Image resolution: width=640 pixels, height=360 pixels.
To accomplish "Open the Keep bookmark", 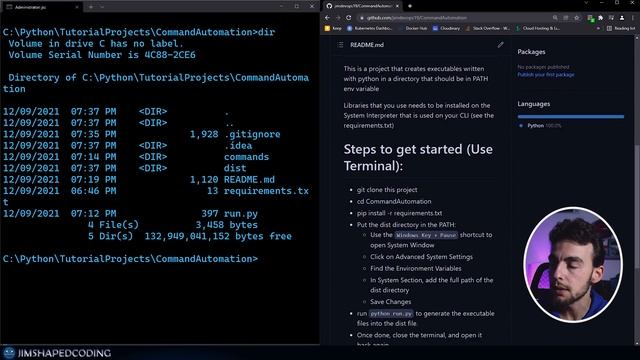I will [x=333, y=29].
